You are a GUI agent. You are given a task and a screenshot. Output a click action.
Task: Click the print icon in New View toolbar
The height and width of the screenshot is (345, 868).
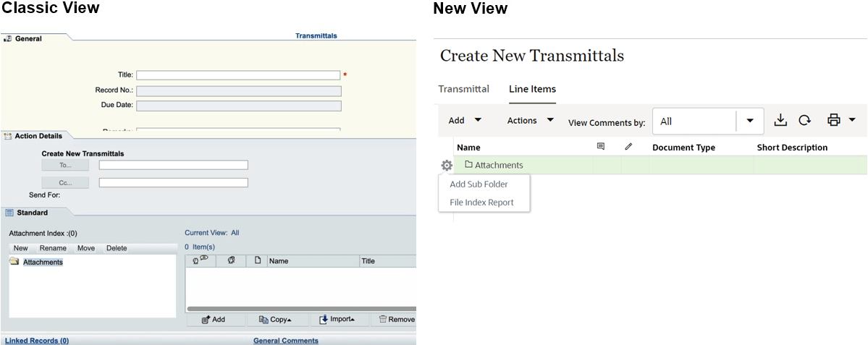pyautogui.click(x=834, y=120)
